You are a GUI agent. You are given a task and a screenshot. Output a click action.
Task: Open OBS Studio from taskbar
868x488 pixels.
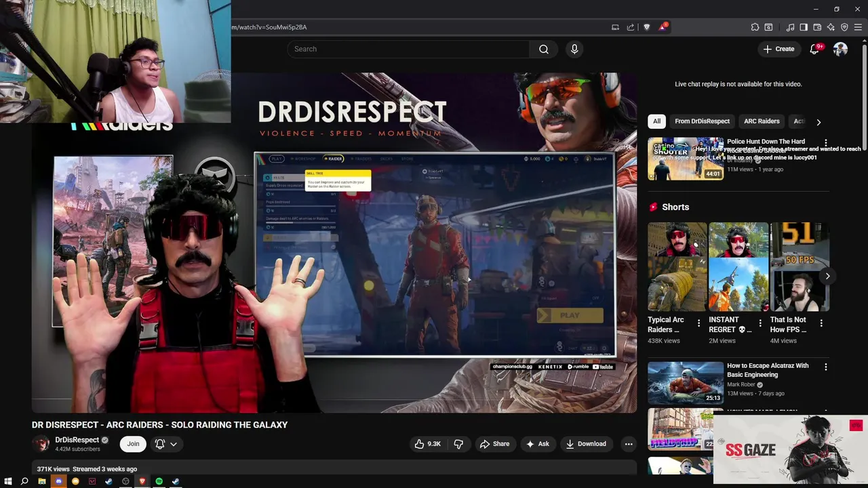pos(125,481)
